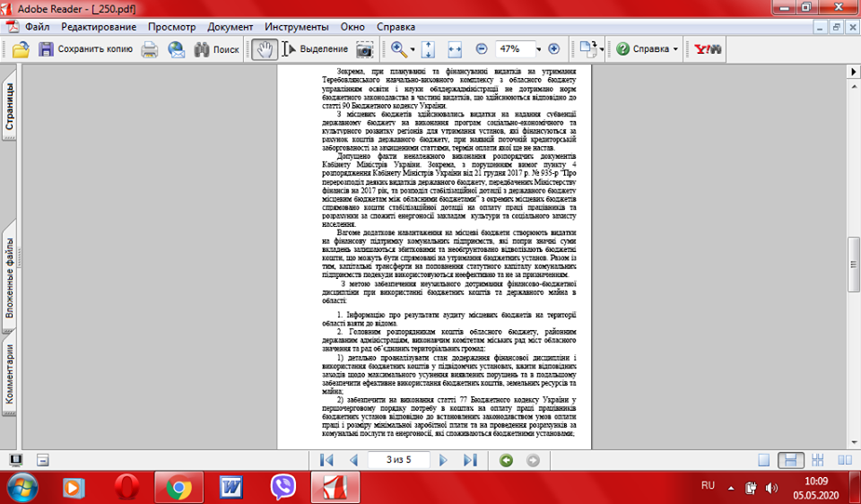Switch to single page layout
Viewport: 861px width, 504px height.
(x=763, y=460)
